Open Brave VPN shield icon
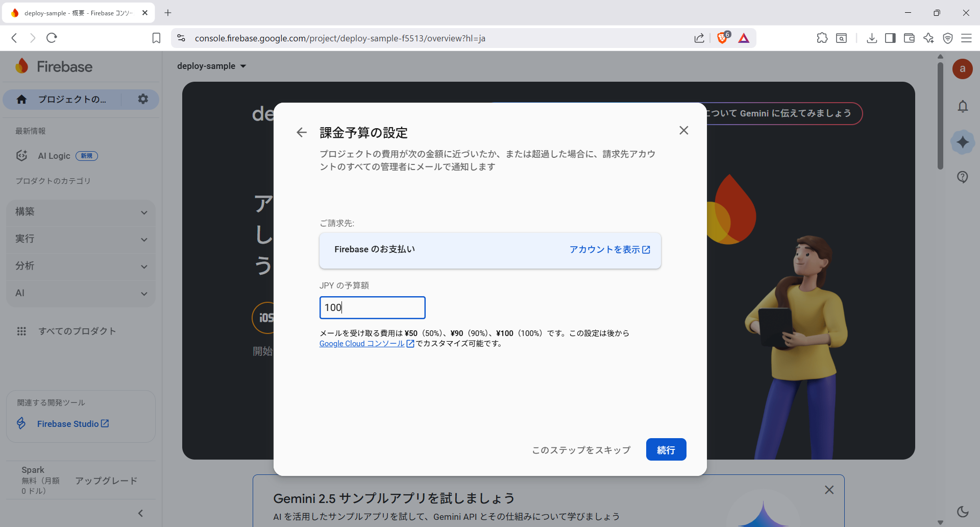The width and height of the screenshot is (980, 527). [948, 38]
